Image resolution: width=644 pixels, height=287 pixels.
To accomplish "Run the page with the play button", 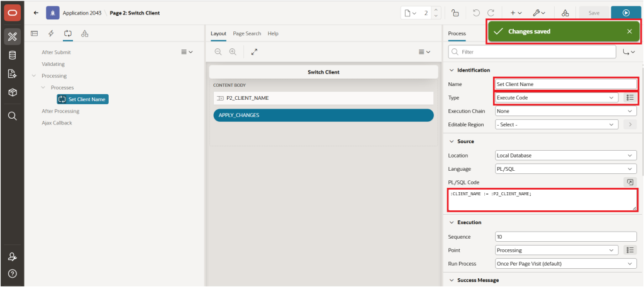I will click(x=626, y=13).
